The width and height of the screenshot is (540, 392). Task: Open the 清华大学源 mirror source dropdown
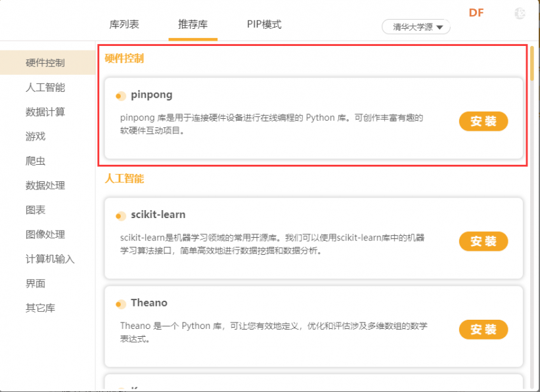[x=416, y=27]
